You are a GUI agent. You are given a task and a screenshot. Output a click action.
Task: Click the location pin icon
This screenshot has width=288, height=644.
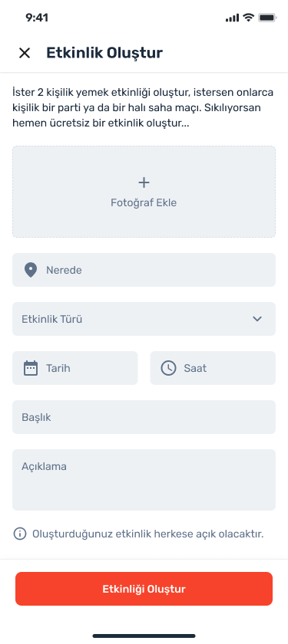pos(31,270)
